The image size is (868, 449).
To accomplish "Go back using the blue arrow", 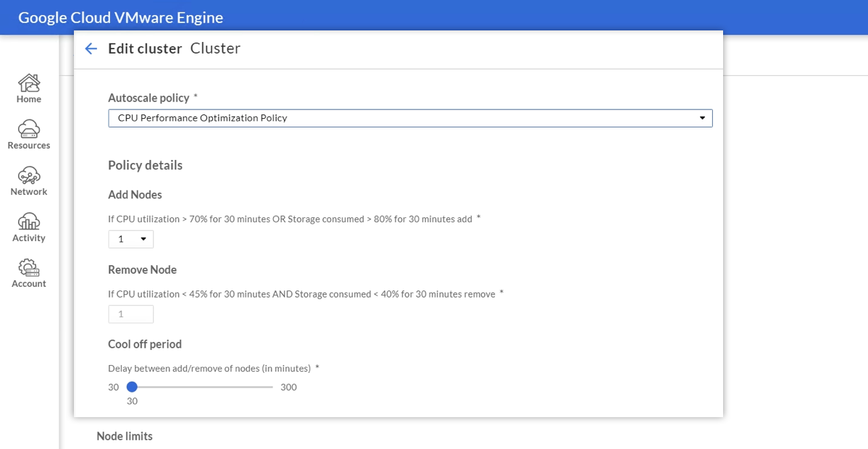I will (91, 49).
